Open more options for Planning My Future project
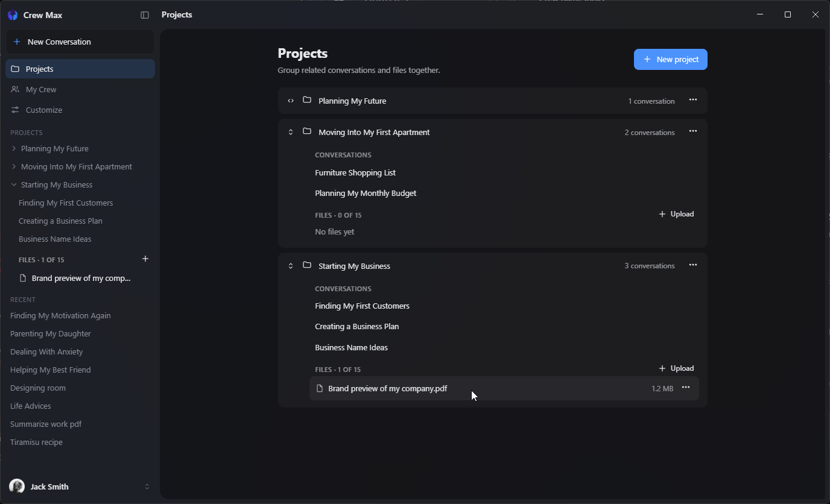The image size is (830, 504). 693,100
